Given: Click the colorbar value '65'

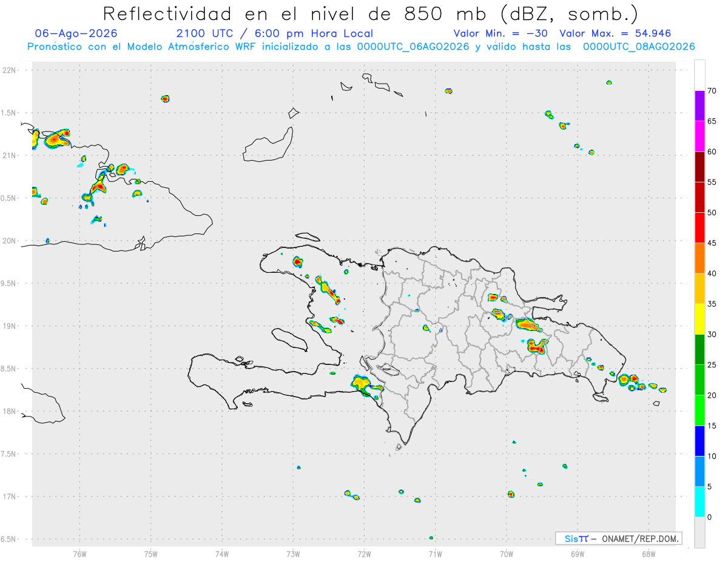Looking at the screenshot, I should point(712,121).
